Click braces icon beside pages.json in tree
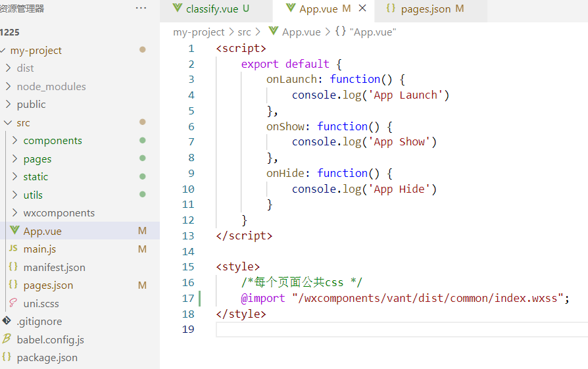The image size is (588, 369). click(13, 285)
